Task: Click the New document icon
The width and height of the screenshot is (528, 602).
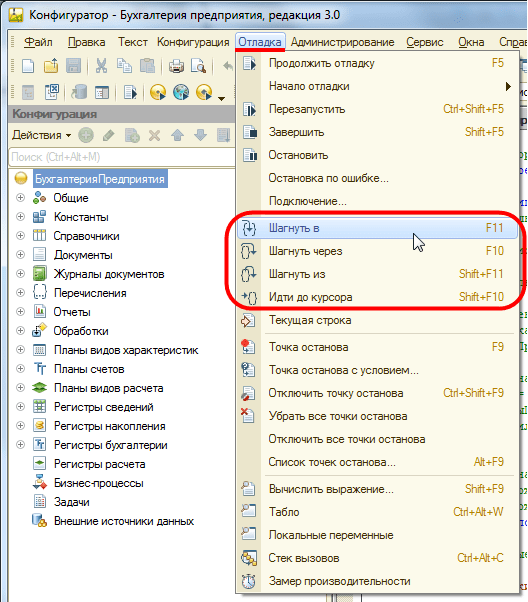Action: 28,66
